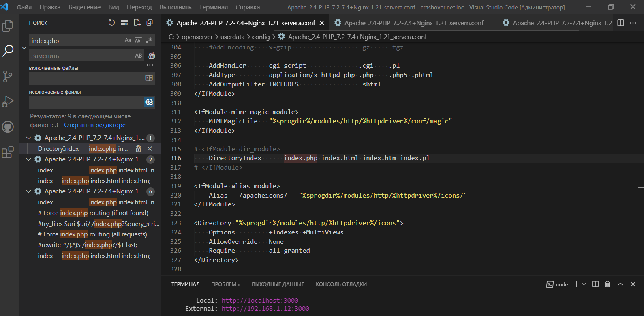This screenshot has height=316, width=644.
Task: Toggle exclude settings and ignore files button
Action: pos(149,102)
